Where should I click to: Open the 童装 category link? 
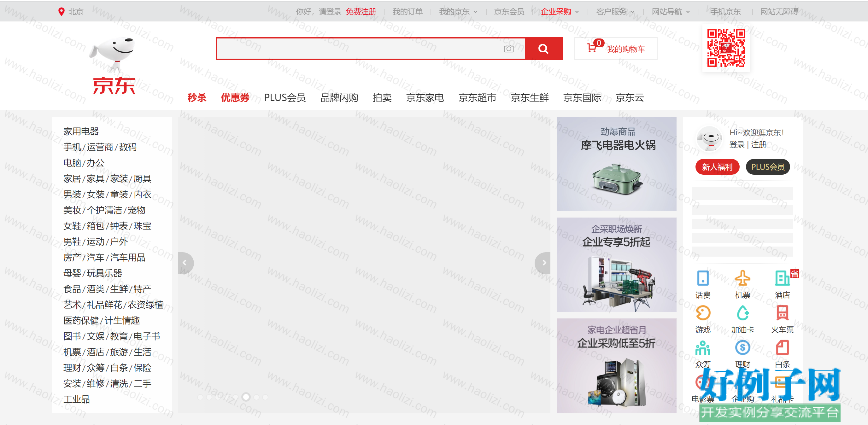tap(119, 194)
